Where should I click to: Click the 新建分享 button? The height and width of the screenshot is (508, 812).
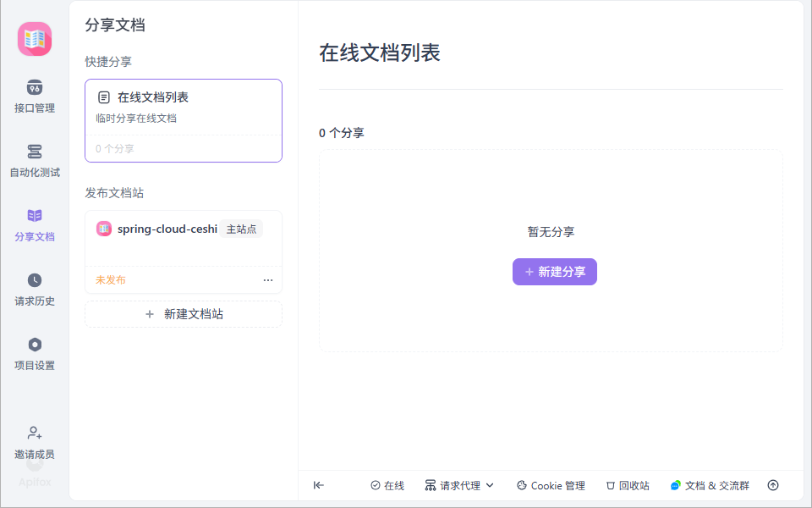click(x=555, y=272)
